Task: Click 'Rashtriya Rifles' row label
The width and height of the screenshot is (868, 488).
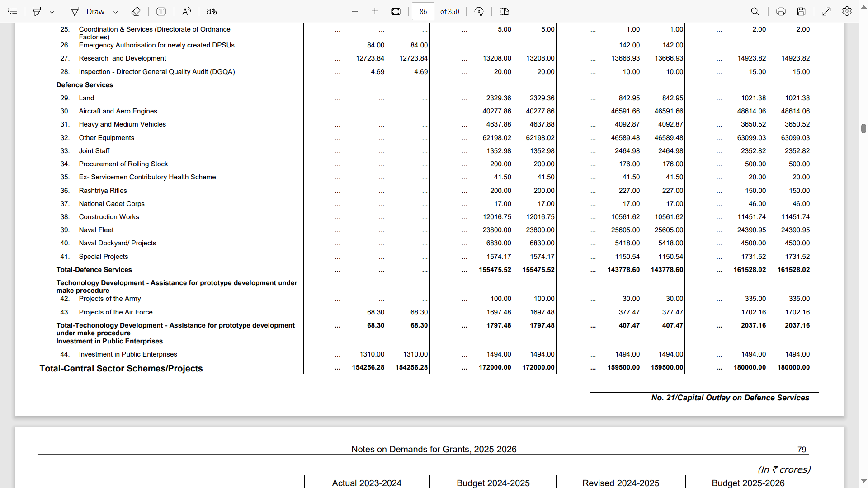Action: coord(103,191)
